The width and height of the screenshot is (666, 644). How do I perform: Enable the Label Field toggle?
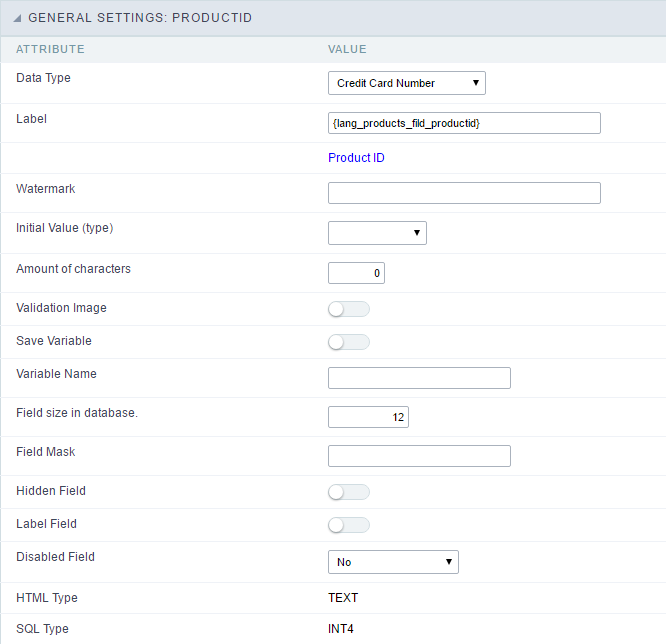coord(349,525)
